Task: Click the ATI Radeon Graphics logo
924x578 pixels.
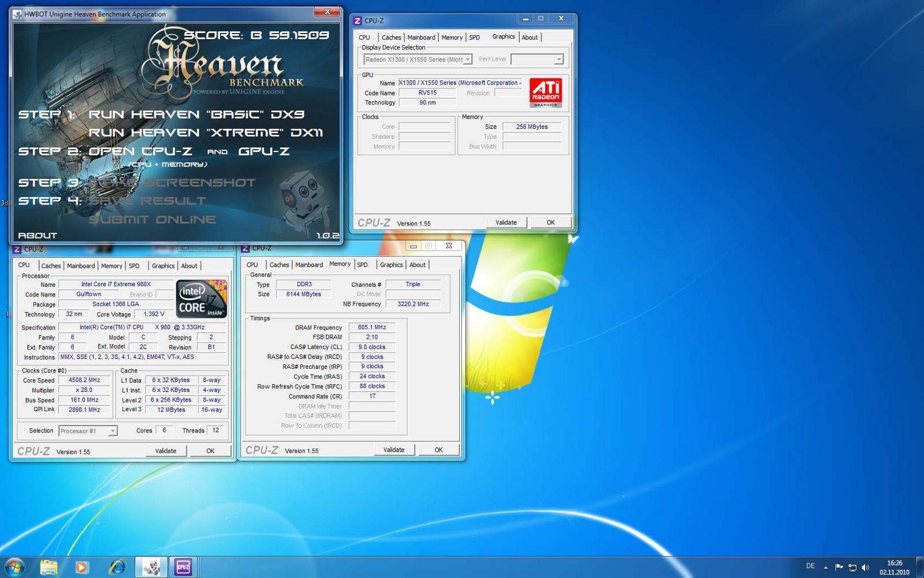Action: 546,93
